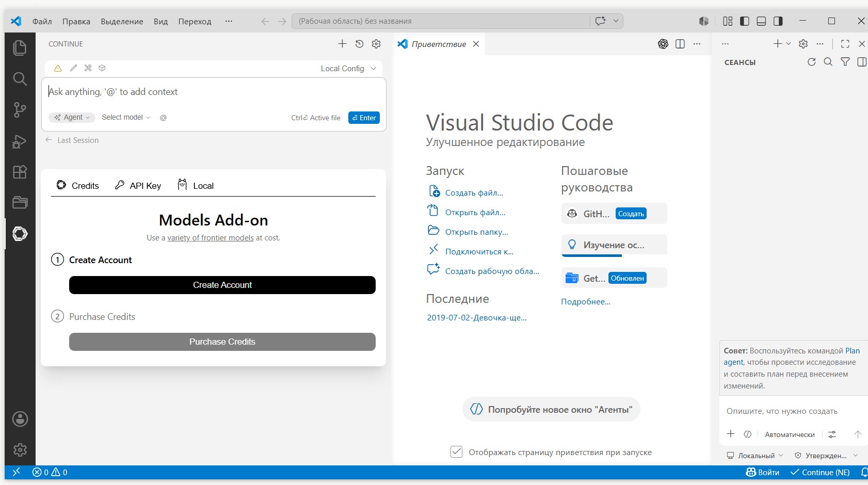Open Copilot chat icon in command center

(x=600, y=21)
